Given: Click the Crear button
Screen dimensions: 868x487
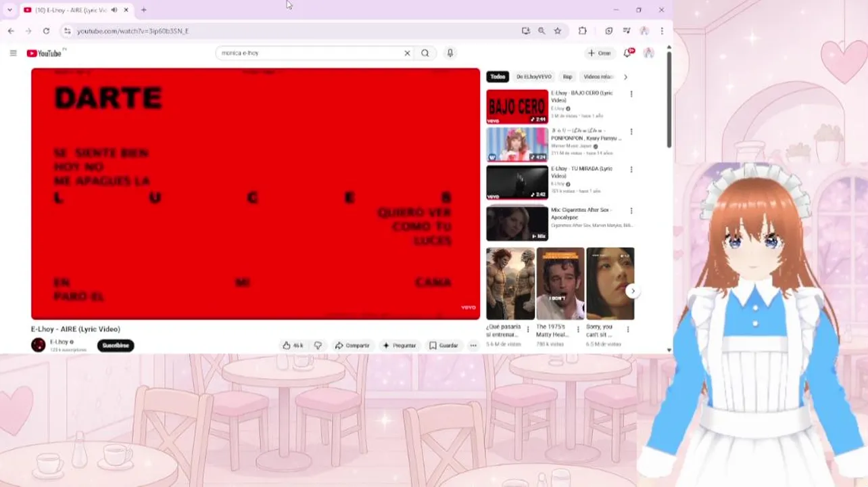Looking at the screenshot, I should 599,53.
